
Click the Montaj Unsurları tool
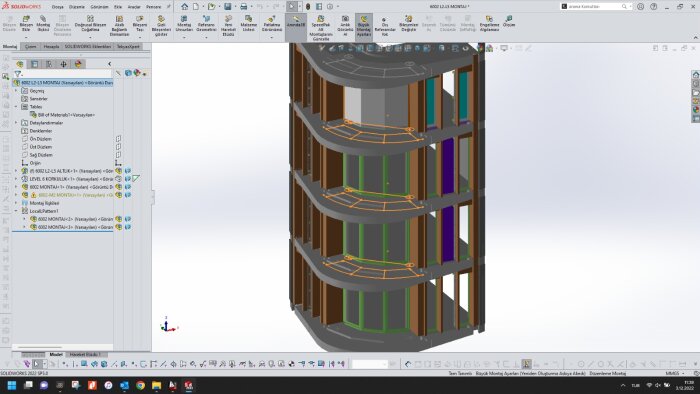(184, 24)
